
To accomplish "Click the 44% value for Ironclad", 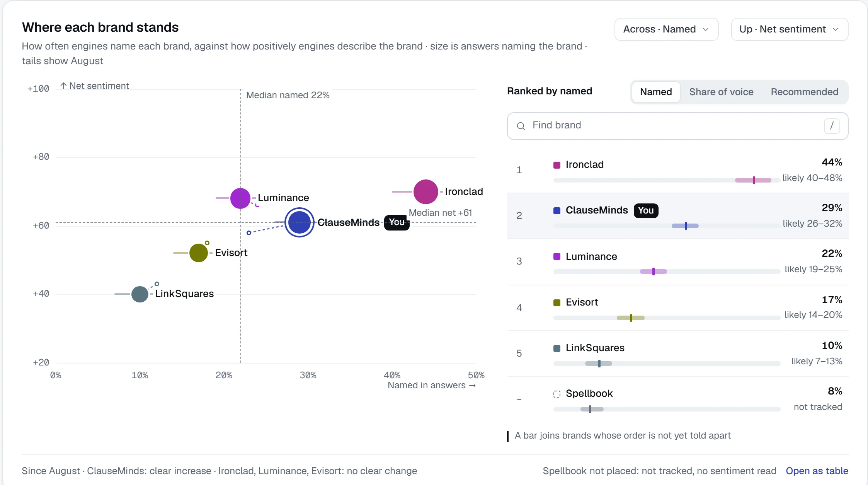I will (832, 162).
